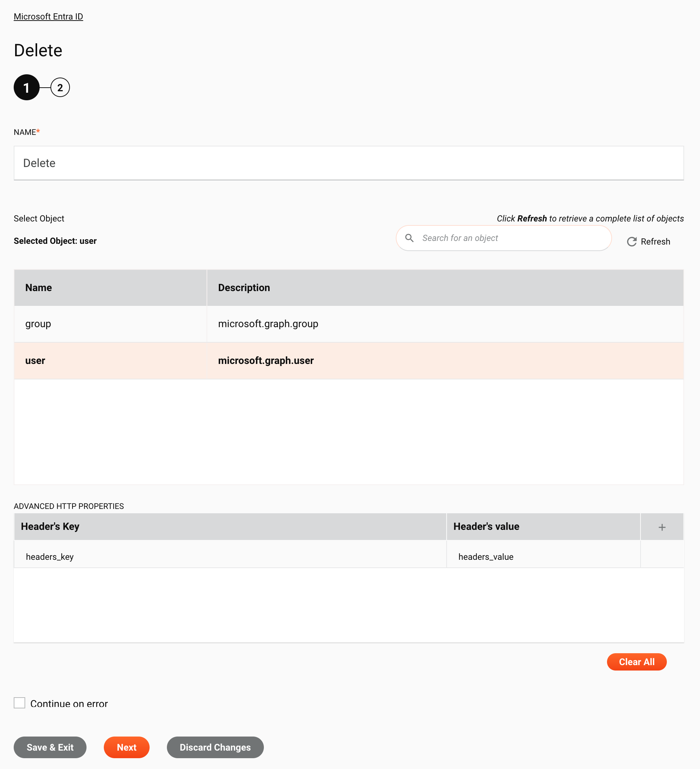Click the Microsoft Entra ID breadcrumb link
The width and height of the screenshot is (700, 769).
[48, 17]
